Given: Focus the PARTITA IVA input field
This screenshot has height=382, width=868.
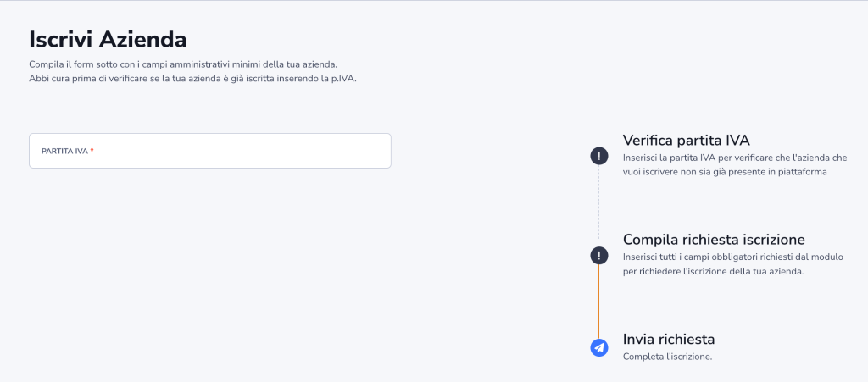Looking at the screenshot, I should point(237,151).
